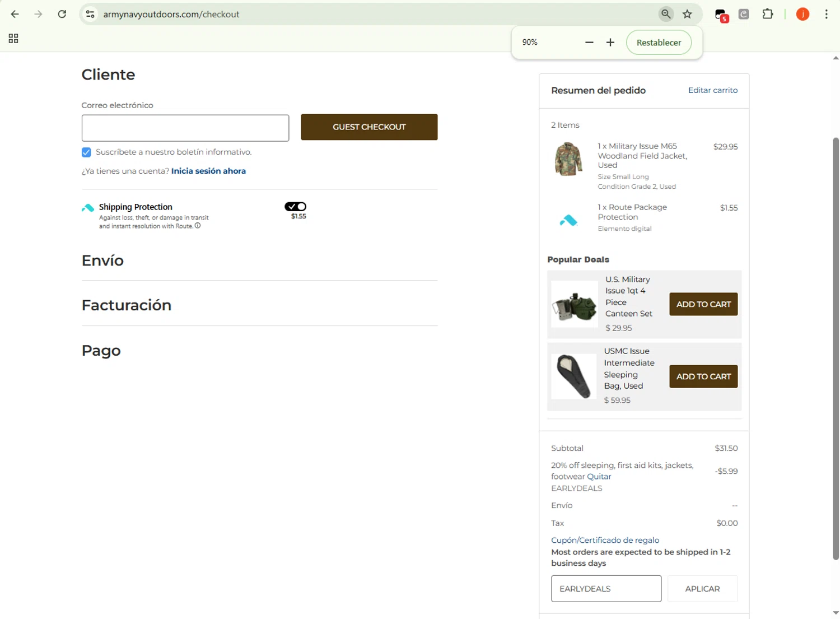Click the newsletter label Suscríbete a nuestro boletín
Screen dimensions: 840x619
point(174,152)
